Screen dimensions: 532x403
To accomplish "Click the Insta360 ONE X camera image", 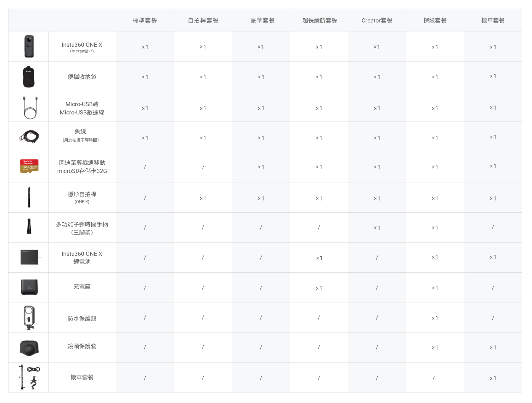I will click(x=29, y=46).
